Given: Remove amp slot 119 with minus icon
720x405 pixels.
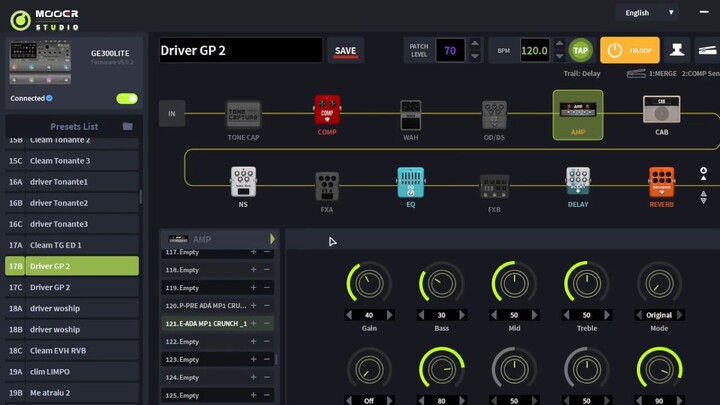Looking at the screenshot, I should point(267,287).
